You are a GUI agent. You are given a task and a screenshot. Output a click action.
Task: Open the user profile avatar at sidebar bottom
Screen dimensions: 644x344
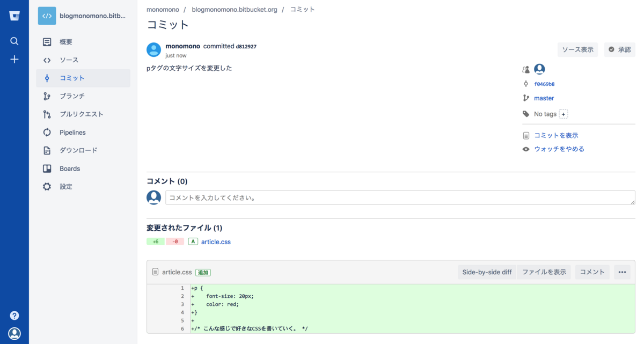click(x=14, y=333)
